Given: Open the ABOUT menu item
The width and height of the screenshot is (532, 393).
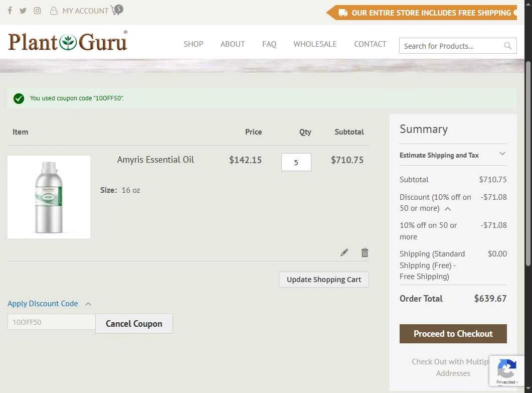Looking at the screenshot, I should tap(233, 44).
